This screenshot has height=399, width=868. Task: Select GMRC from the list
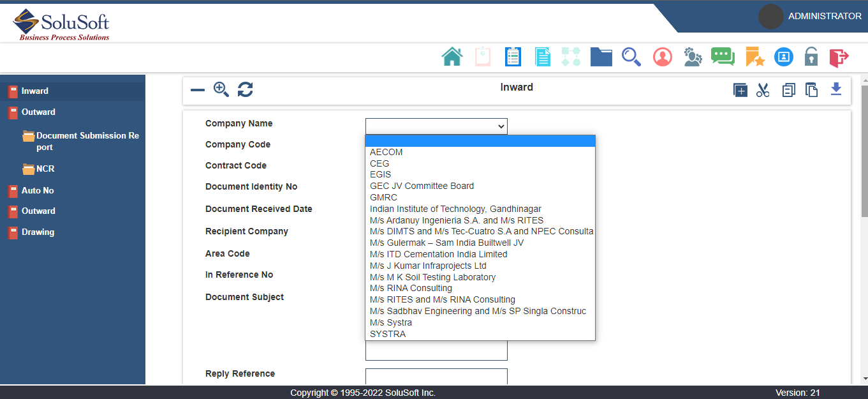pos(480,198)
